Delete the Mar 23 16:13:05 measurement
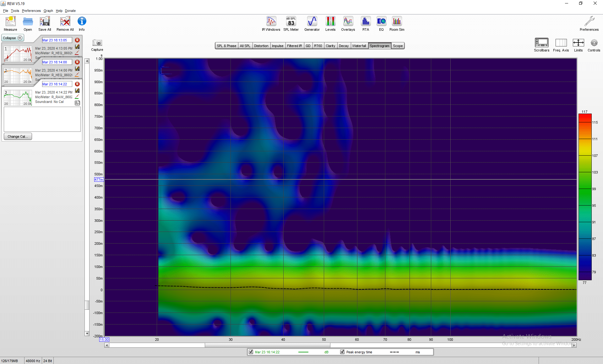The image size is (603, 364). click(77, 40)
